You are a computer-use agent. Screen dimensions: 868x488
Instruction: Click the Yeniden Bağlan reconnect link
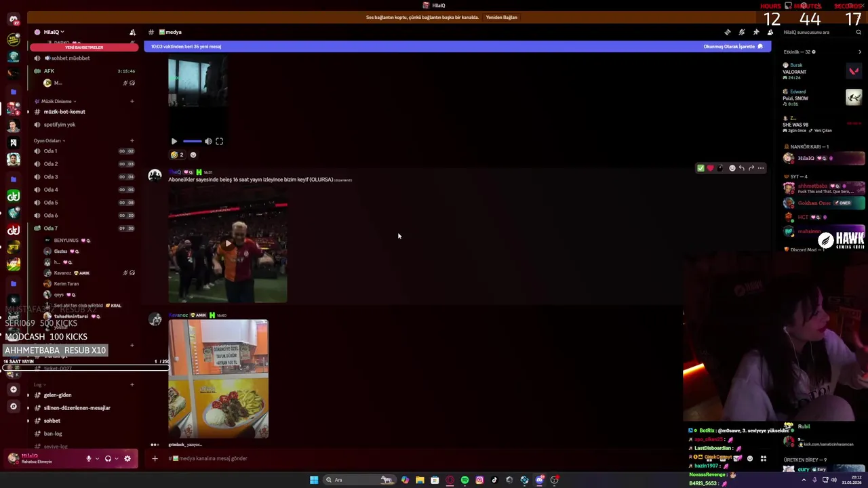tap(501, 18)
